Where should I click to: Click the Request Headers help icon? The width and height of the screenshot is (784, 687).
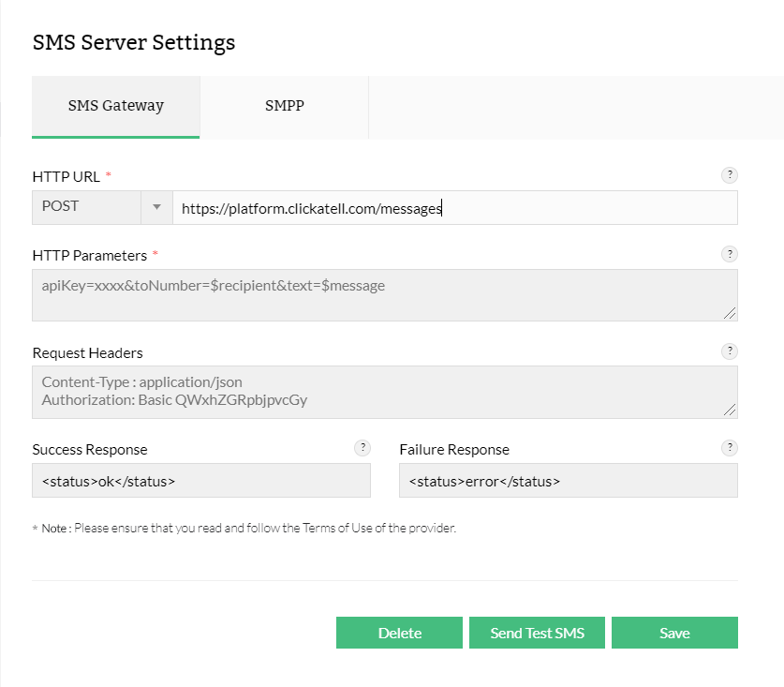(730, 351)
